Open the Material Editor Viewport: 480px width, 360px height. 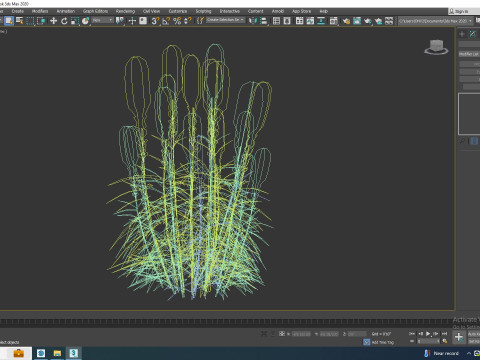click(x=333, y=21)
